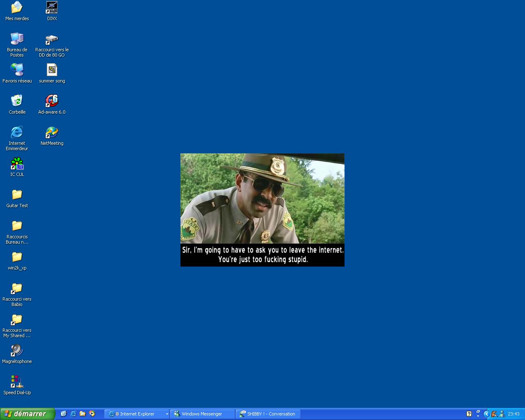Expand the Internet Explorer taskbar group arrow
This screenshot has height=420, width=525.
(167, 414)
